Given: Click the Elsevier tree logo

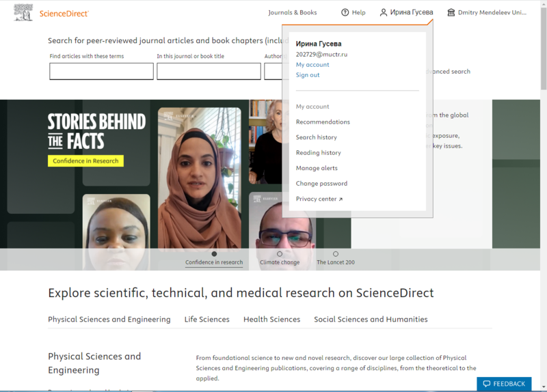Looking at the screenshot, I should (x=23, y=12).
